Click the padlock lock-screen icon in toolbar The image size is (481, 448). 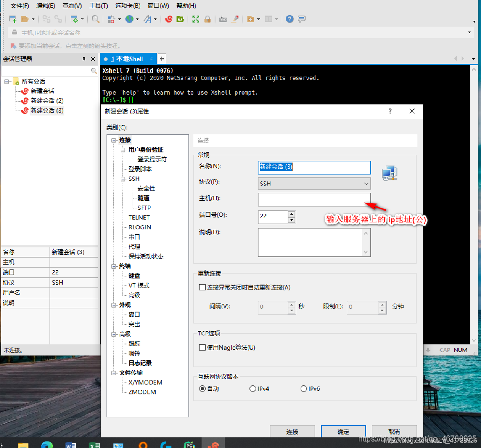tap(208, 19)
